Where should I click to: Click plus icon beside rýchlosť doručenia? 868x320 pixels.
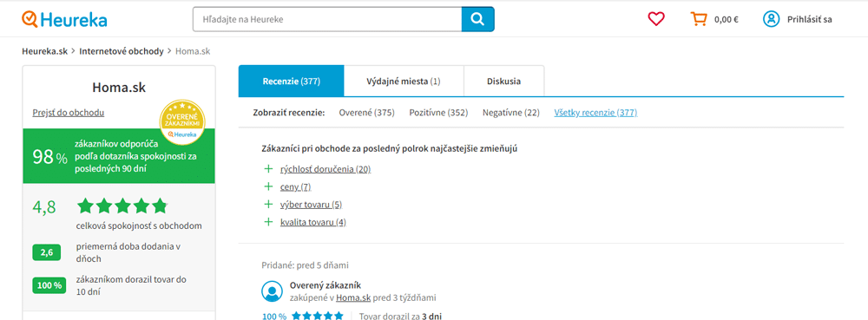(269, 169)
